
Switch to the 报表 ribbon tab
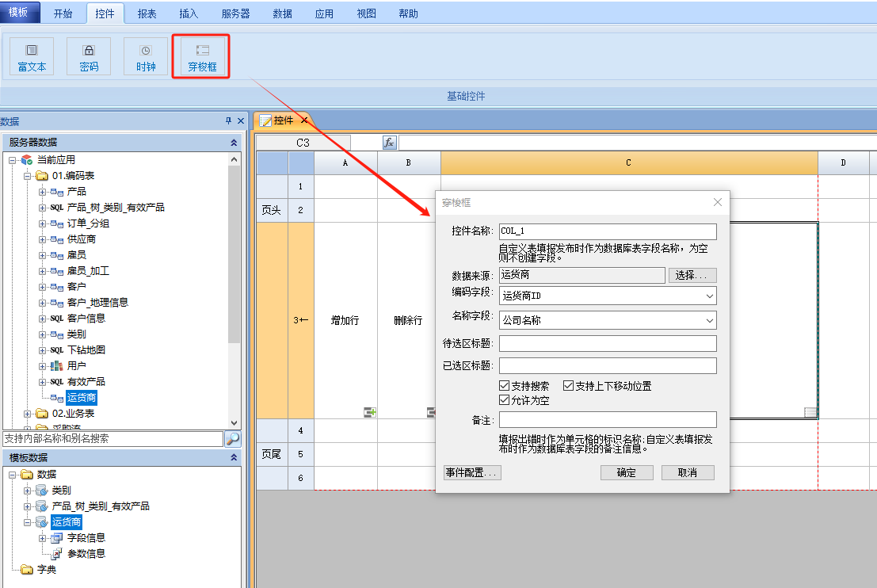coord(147,13)
